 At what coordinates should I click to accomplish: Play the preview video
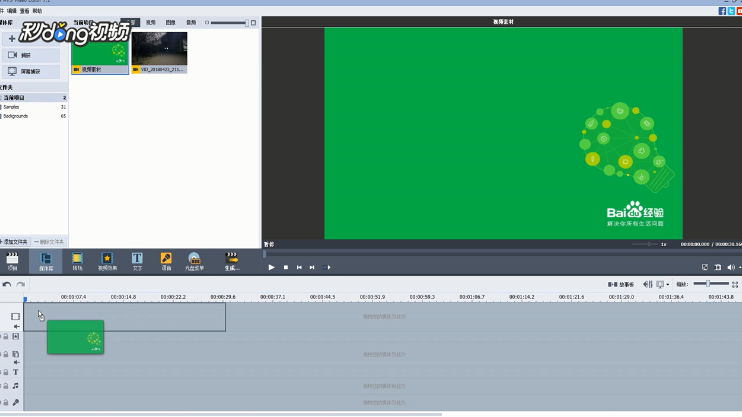(x=272, y=267)
